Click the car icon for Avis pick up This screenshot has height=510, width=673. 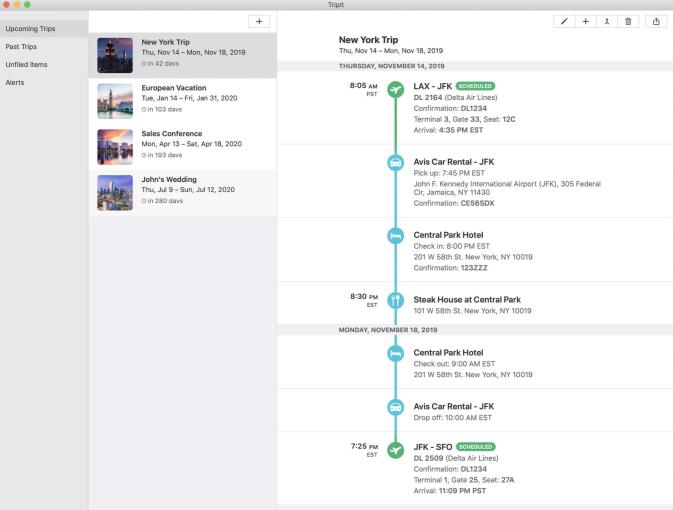[x=395, y=163]
